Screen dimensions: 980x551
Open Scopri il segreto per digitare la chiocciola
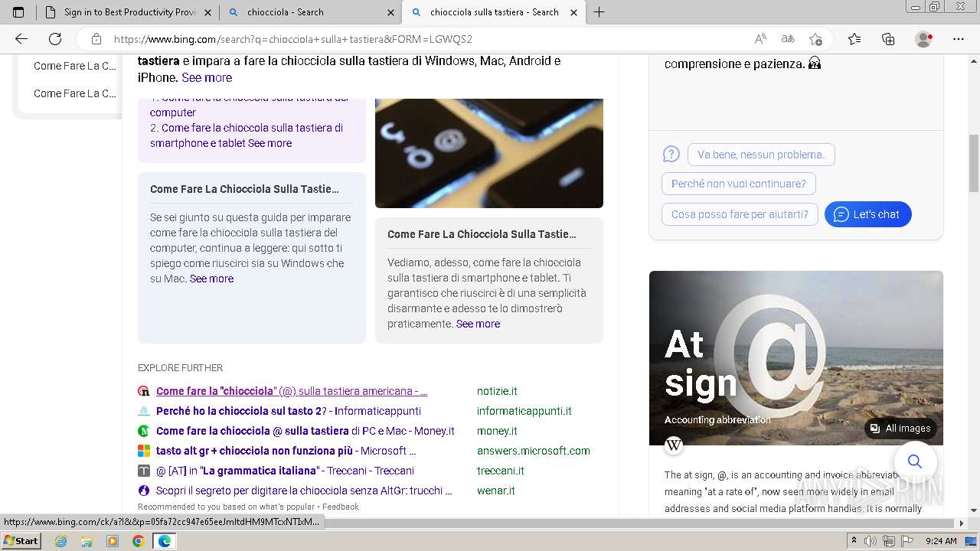tap(304, 491)
